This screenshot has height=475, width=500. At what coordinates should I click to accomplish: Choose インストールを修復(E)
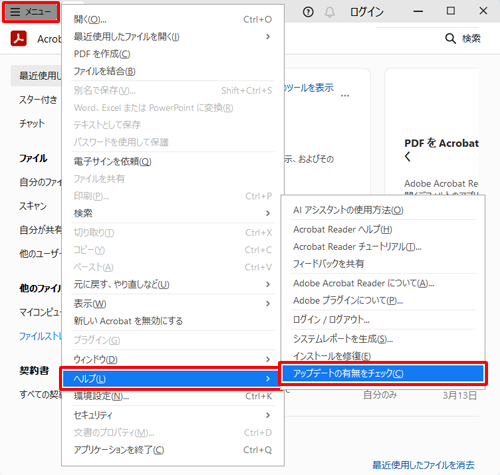(x=383, y=356)
